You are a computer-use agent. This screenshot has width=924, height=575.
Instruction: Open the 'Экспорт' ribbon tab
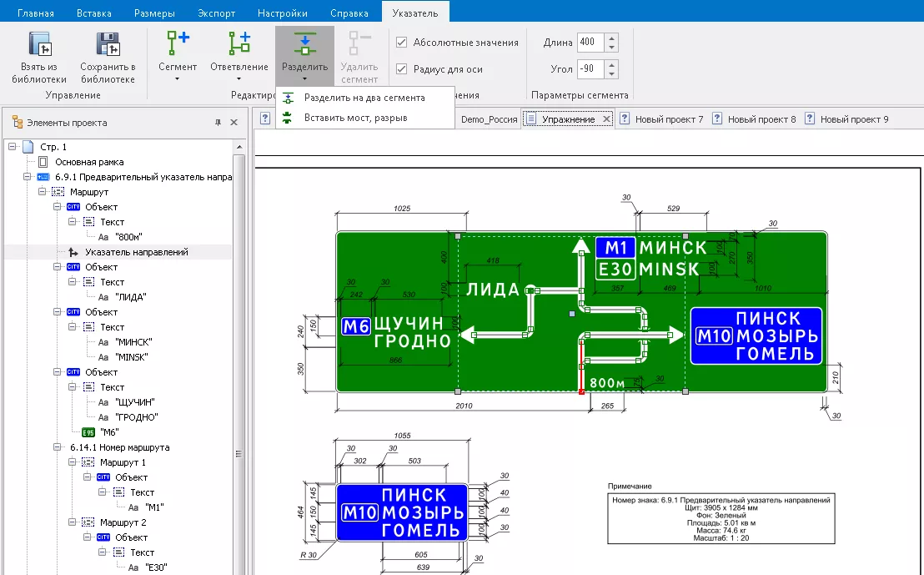tap(217, 13)
